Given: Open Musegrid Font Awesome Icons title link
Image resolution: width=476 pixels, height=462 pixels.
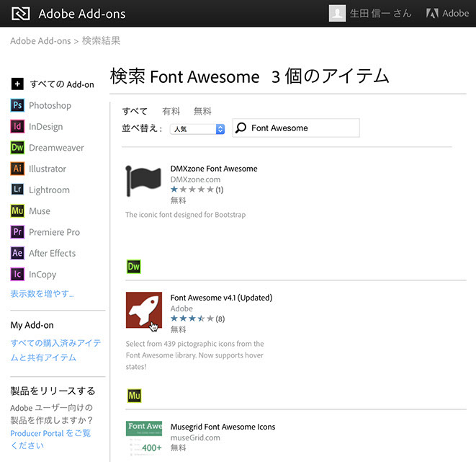Looking at the screenshot, I should [x=223, y=427].
